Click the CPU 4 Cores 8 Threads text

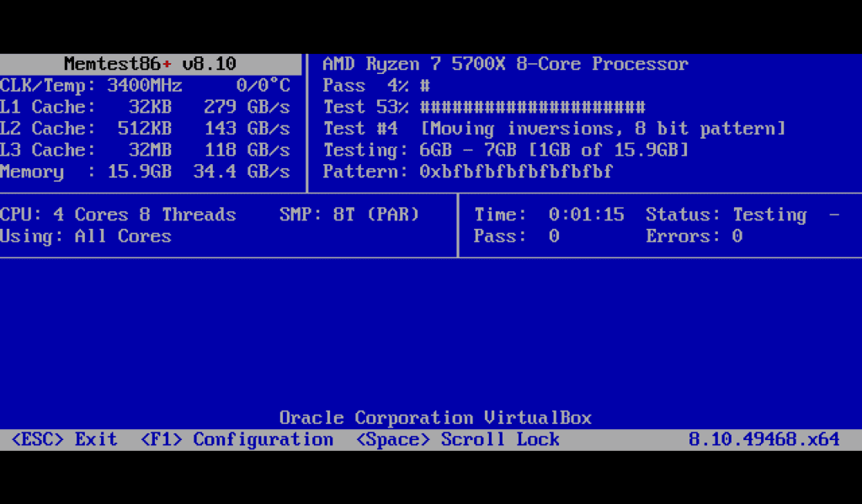click(x=118, y=215)
